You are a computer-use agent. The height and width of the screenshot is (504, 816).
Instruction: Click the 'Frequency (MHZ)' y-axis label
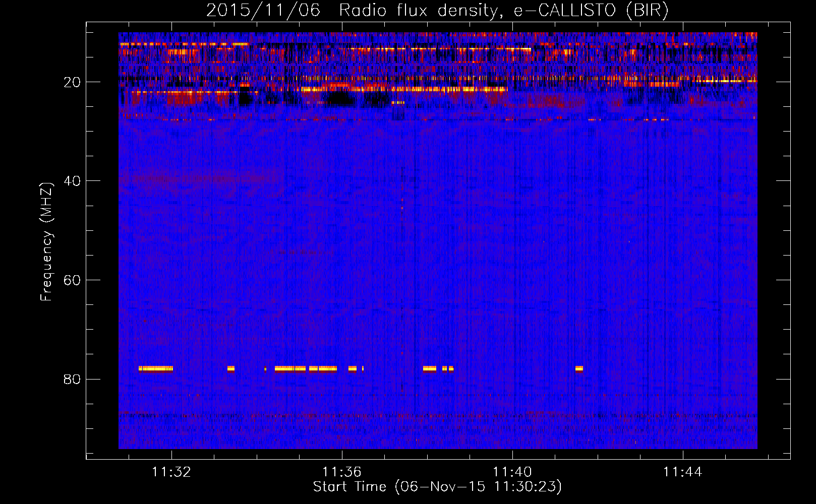click(x=46, y=242)
